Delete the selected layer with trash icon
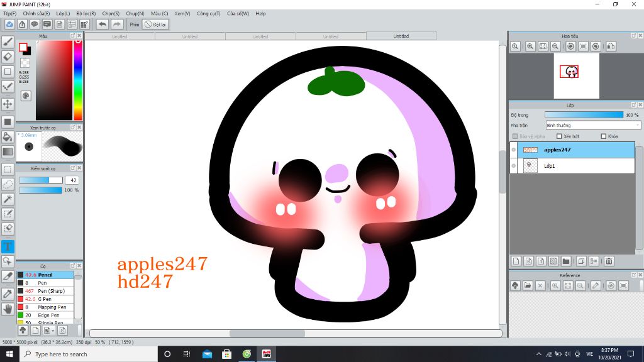This screenshot has height=362, width=644. click(x=609, y=261)
